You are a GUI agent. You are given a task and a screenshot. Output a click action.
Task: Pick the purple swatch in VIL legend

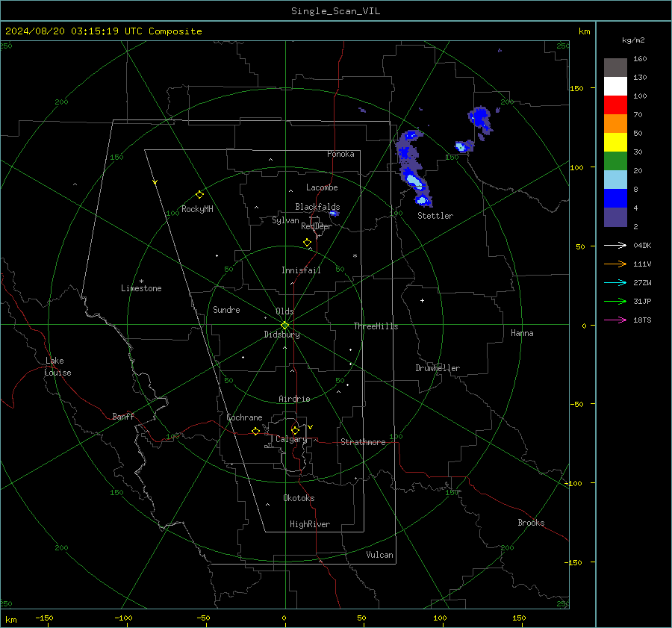tap(615, 217)
